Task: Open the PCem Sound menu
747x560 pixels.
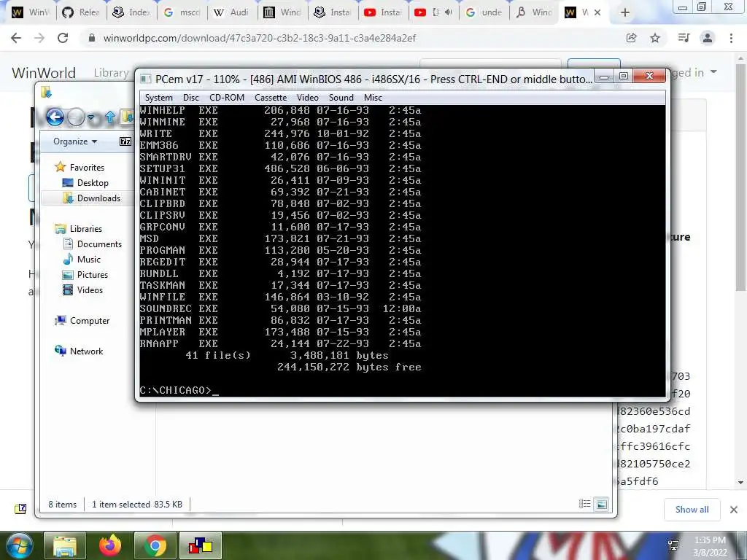Action: [x=341, y=98]
